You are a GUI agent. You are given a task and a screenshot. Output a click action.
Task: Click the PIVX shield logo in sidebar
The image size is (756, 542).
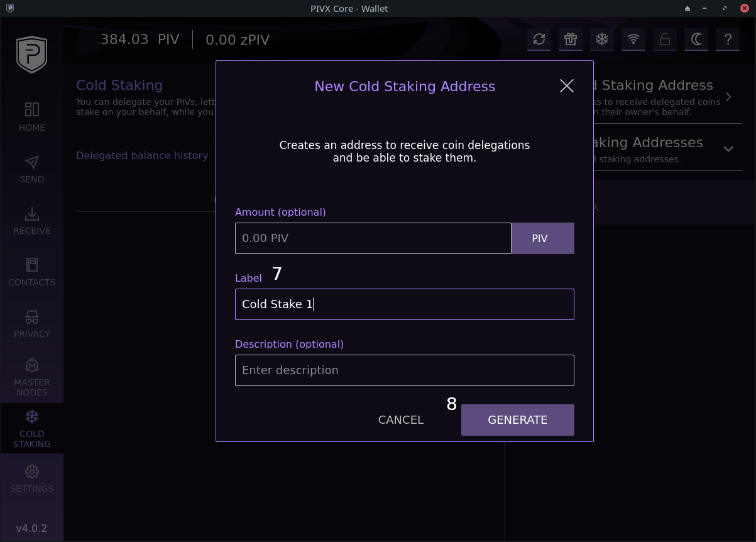pos(31,55)
